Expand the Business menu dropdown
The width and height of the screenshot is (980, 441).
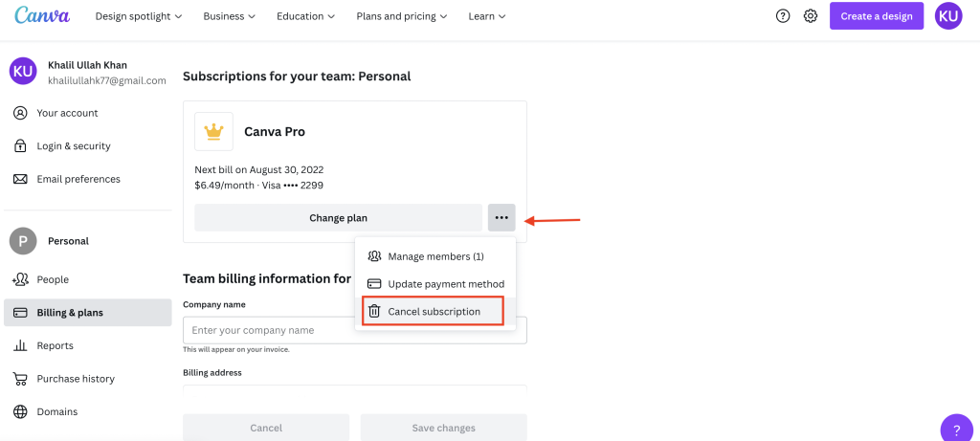point(230,16)
